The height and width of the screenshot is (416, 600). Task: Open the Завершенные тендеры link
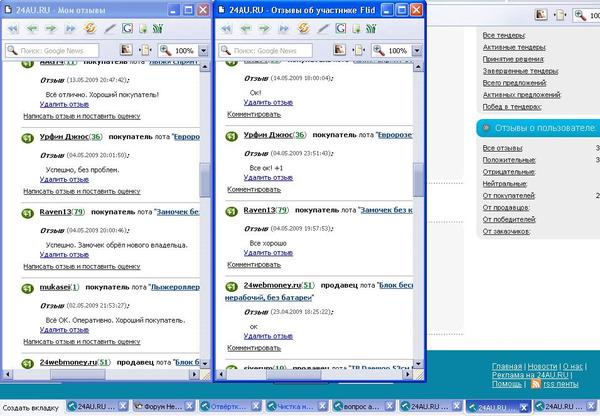520,71
